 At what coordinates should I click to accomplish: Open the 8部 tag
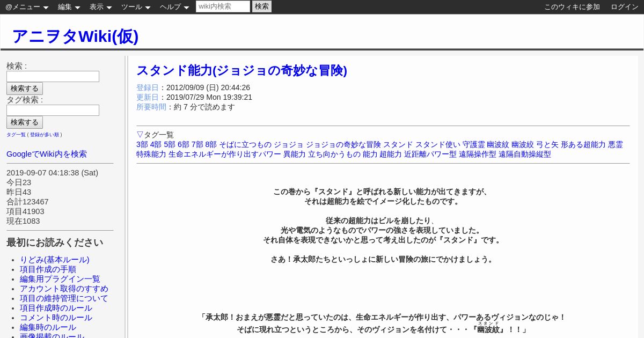point(211,144)
